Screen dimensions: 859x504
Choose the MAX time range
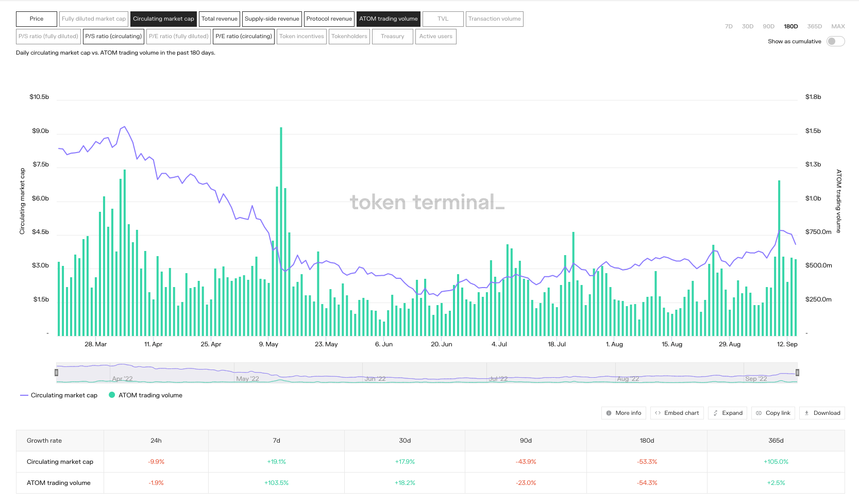[x=838, y=26]
